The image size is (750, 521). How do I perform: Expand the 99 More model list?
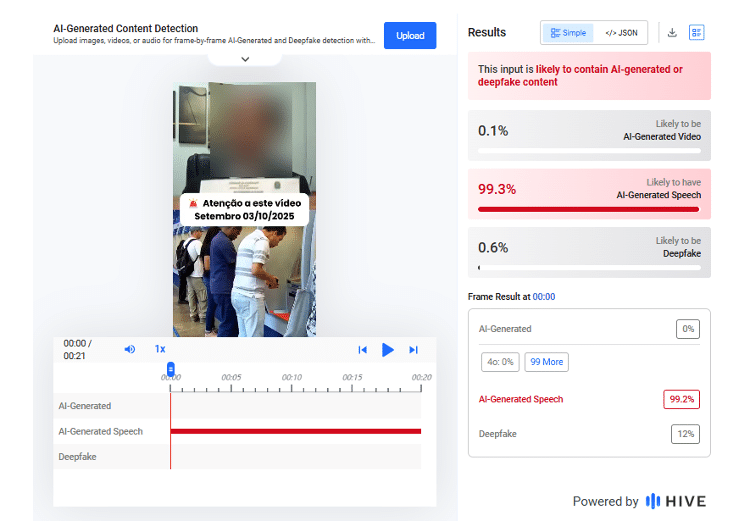click(x=547, y=362)
